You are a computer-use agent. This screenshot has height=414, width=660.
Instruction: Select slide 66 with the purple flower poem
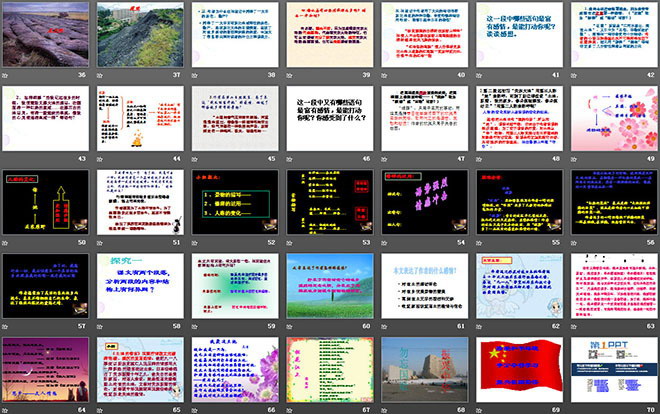[235, 369]
